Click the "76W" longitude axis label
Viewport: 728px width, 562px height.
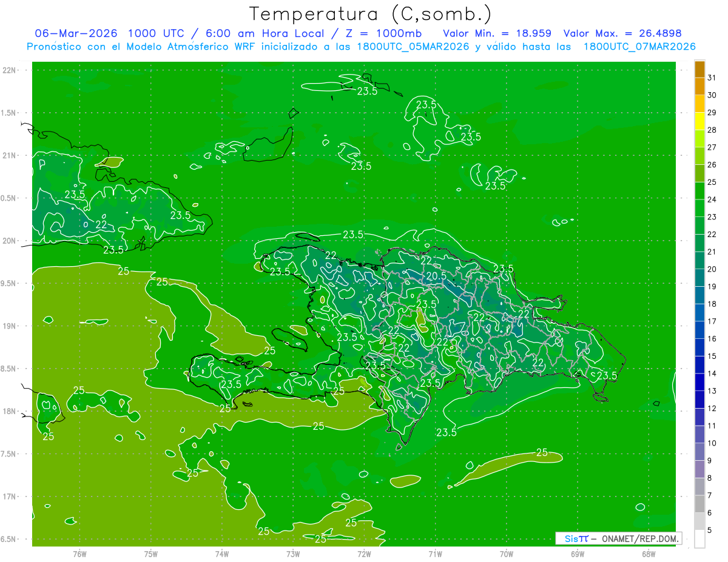79,554
